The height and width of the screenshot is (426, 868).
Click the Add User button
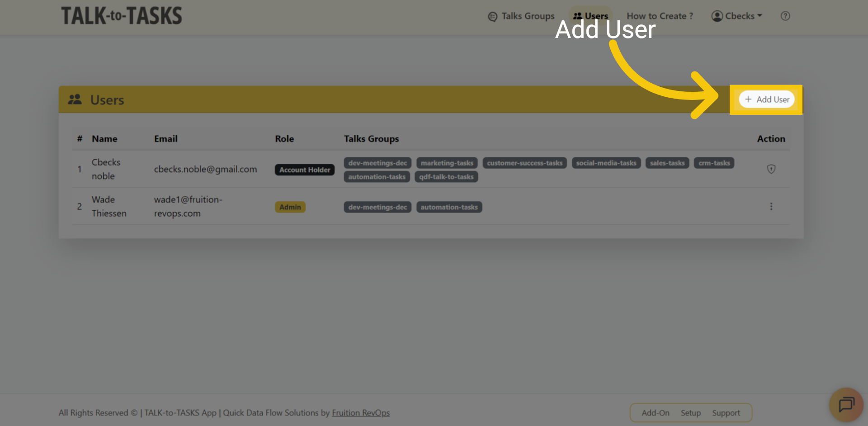[x=766, y=99]
